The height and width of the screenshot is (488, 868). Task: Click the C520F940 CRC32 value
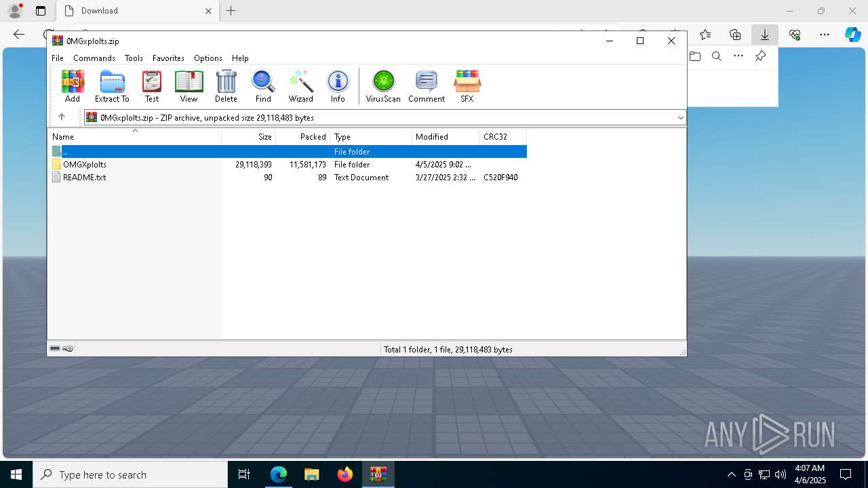click(x=500, y=177)
